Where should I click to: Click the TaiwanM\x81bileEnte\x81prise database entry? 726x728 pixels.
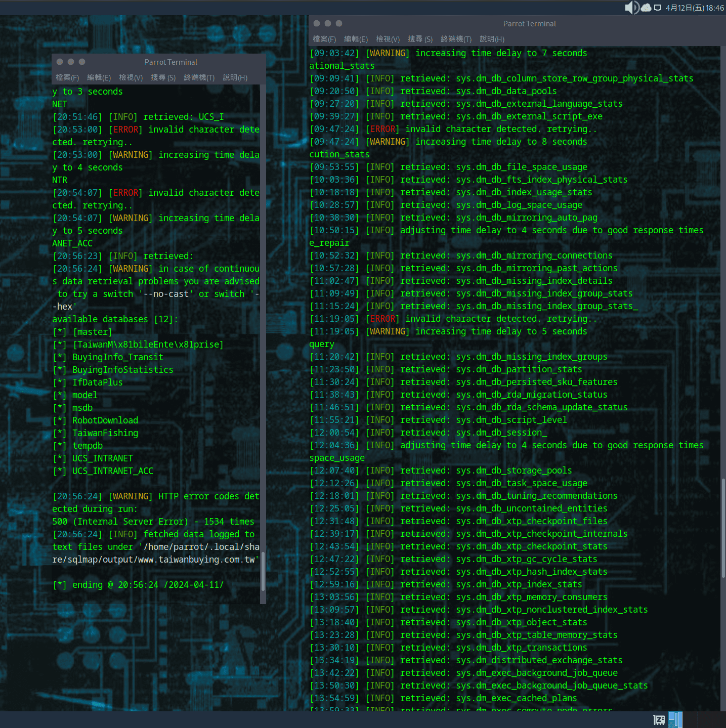point(138,345)
